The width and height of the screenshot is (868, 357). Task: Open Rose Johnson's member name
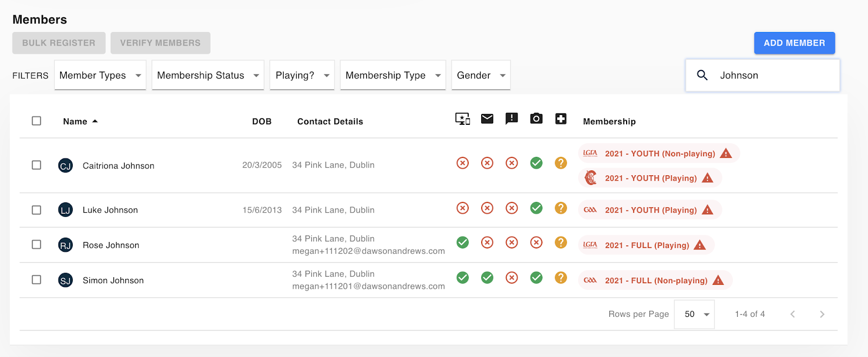(x=111, y=245)
